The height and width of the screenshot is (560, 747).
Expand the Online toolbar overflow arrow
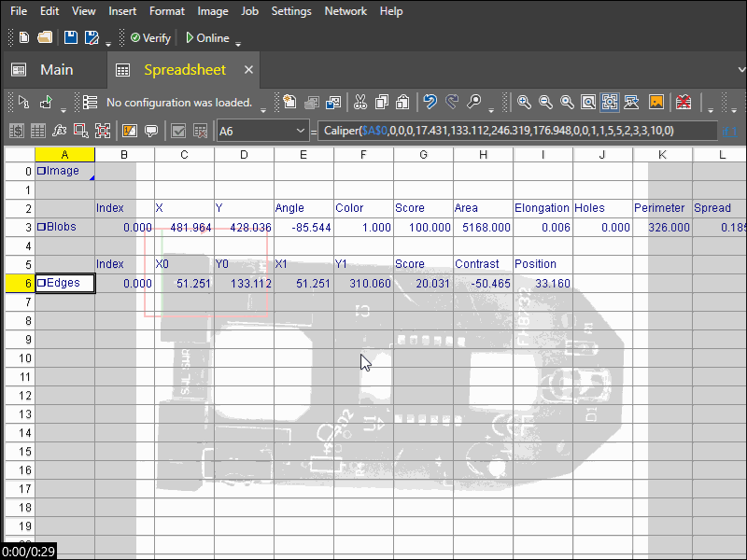(238, 42)
